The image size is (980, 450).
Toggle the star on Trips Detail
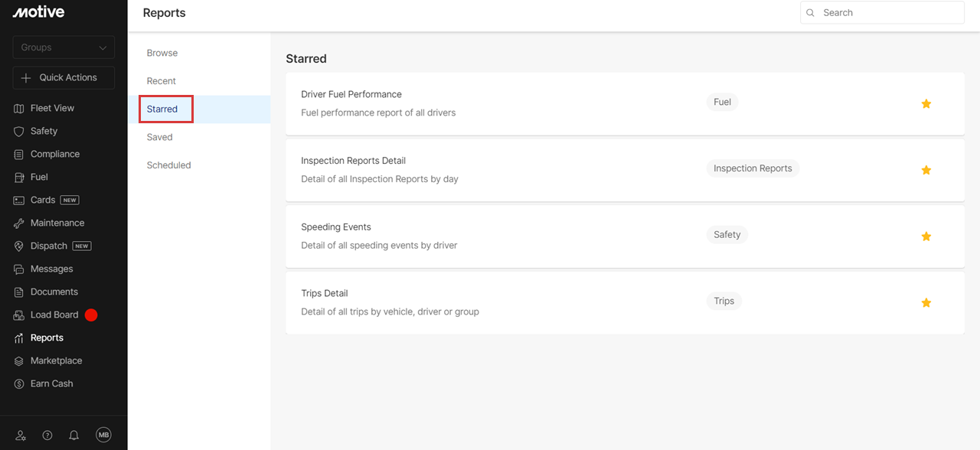click(x=926, y=302)
